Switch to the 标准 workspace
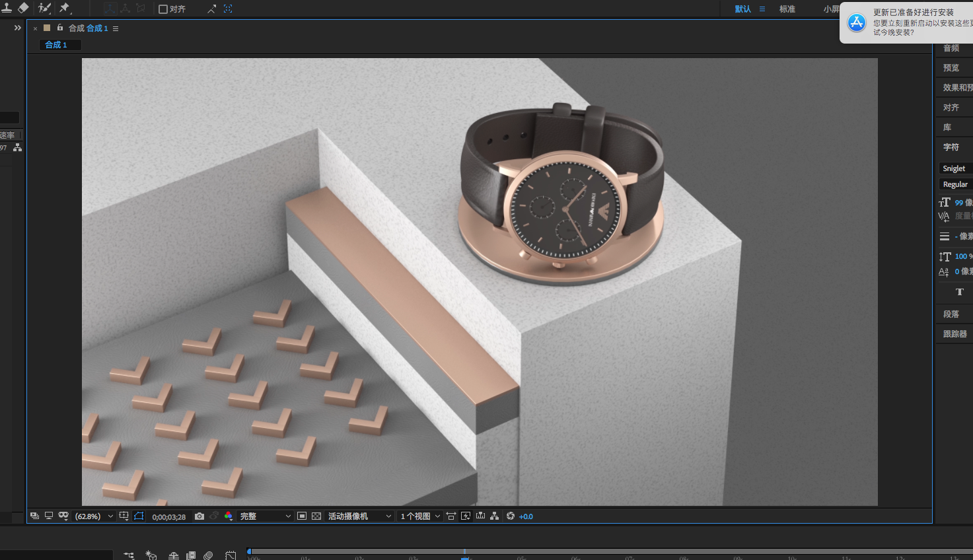973x560 pixels. pyautogui.click(x=787, y=9)
